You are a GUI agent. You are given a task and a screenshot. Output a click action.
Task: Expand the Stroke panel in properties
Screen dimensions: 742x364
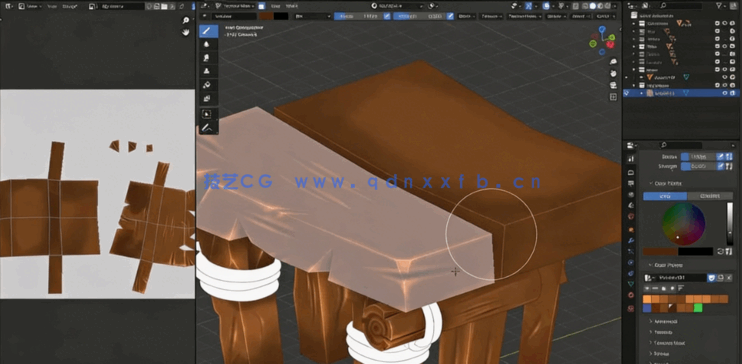click(660, 354)
